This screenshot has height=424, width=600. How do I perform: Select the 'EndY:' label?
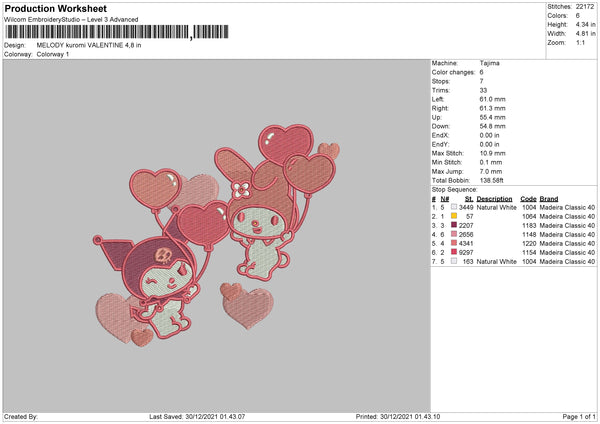(x=440, y=144)
